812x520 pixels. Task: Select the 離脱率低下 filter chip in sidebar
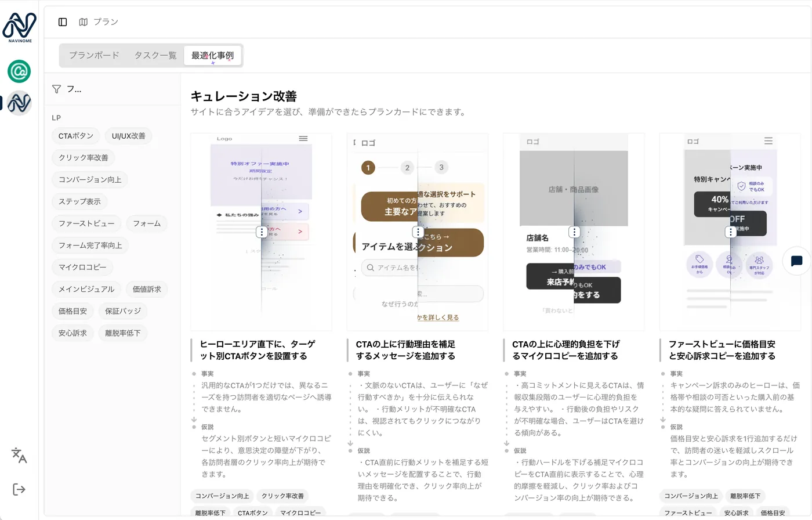pos(123,333)
